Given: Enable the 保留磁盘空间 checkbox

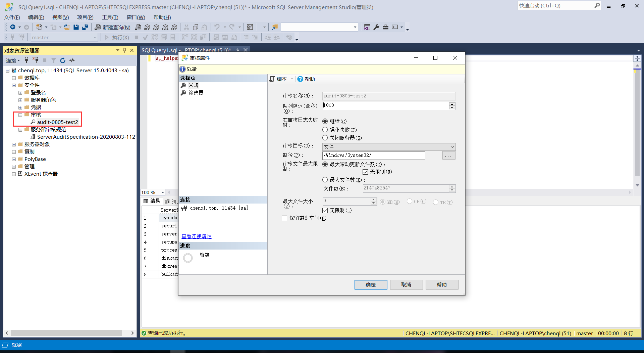Looking at the screenshot, I should 284,218.
